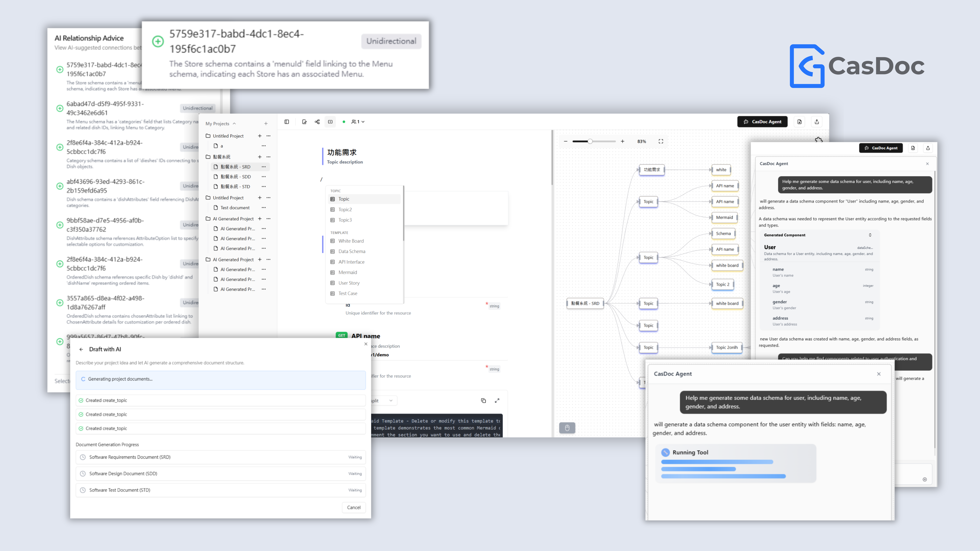Open the edit document mode icon
The image size is (980, 551).
(304, 122)
